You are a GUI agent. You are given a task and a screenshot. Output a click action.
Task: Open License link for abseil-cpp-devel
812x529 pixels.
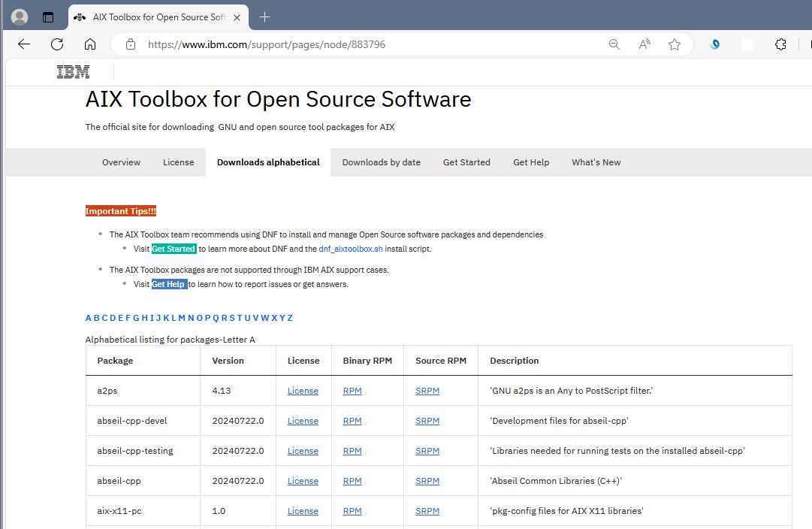(303, 421)
